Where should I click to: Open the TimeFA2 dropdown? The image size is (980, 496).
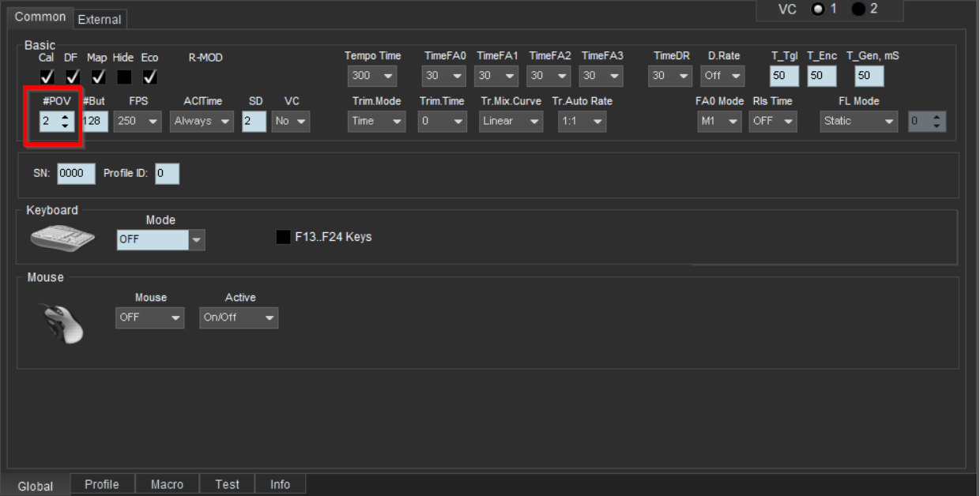548,76
